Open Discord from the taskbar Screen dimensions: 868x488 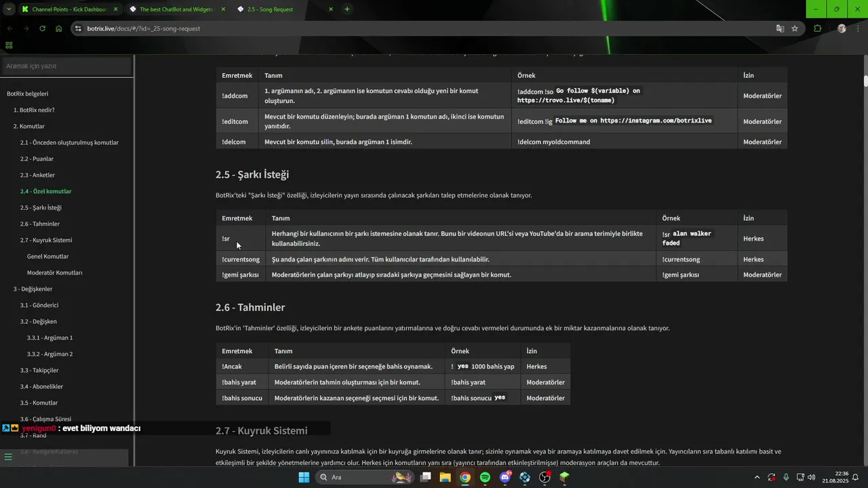click(505, 477)
